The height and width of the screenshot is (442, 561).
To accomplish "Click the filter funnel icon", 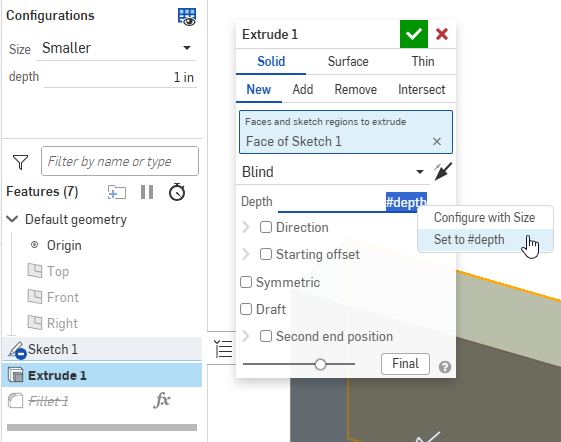I will tap(20, 162).
